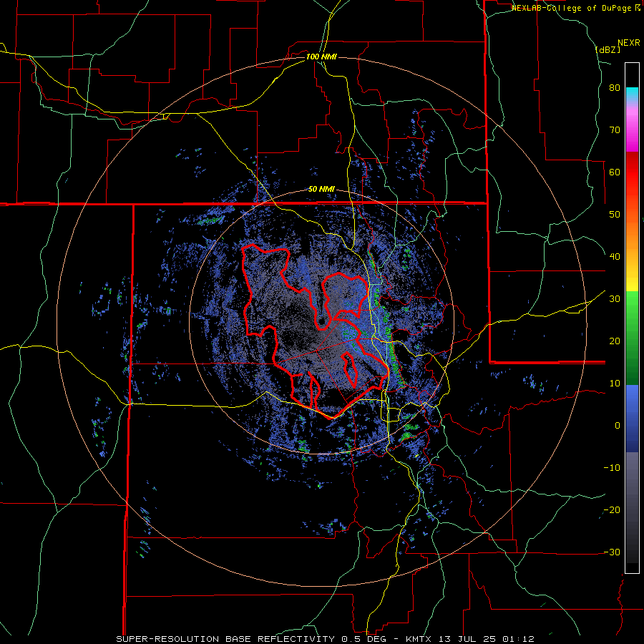Screen dimensions: 644x644
Task: Click the 100 NMI range ring label
Action: point(321,57)
